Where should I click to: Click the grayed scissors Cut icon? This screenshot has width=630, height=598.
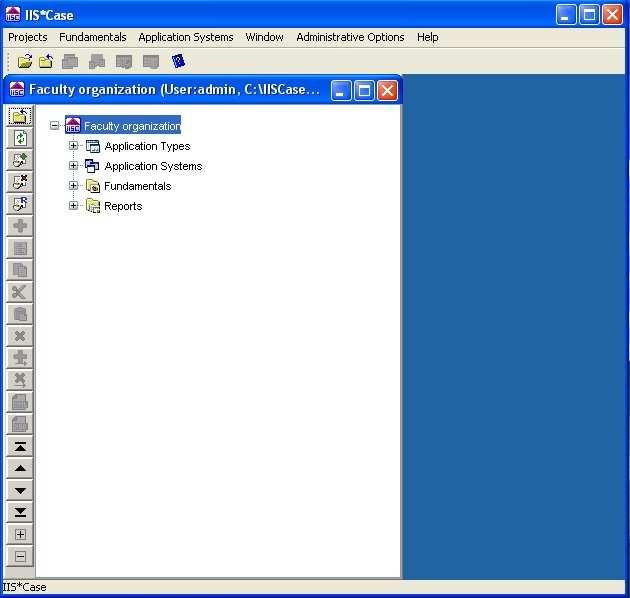click(20, 292)
